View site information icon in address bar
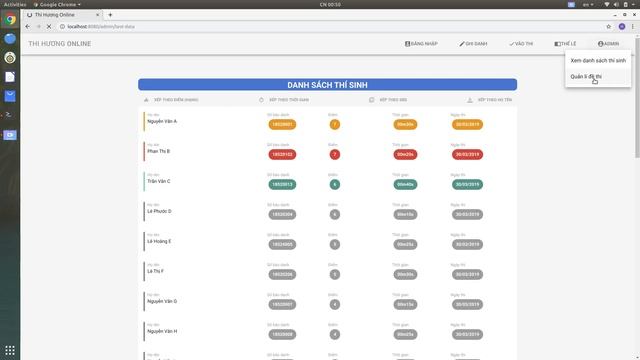Image resolution: width=640 pixels, height=360 pixels. (x=62, y=27)
